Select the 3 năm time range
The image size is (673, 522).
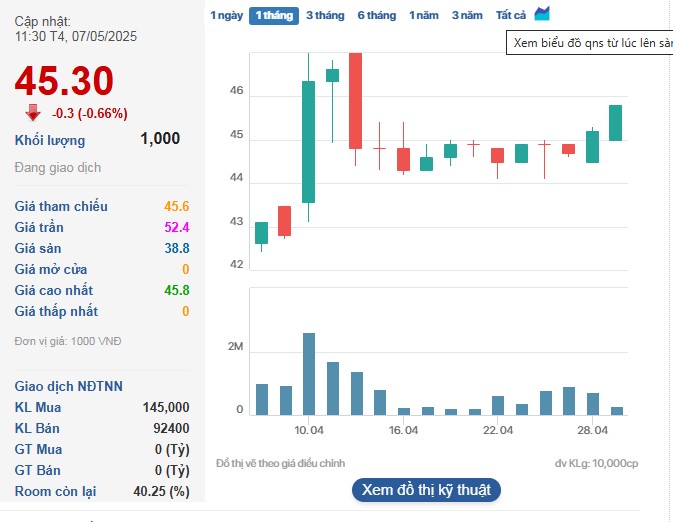[466, 15]
